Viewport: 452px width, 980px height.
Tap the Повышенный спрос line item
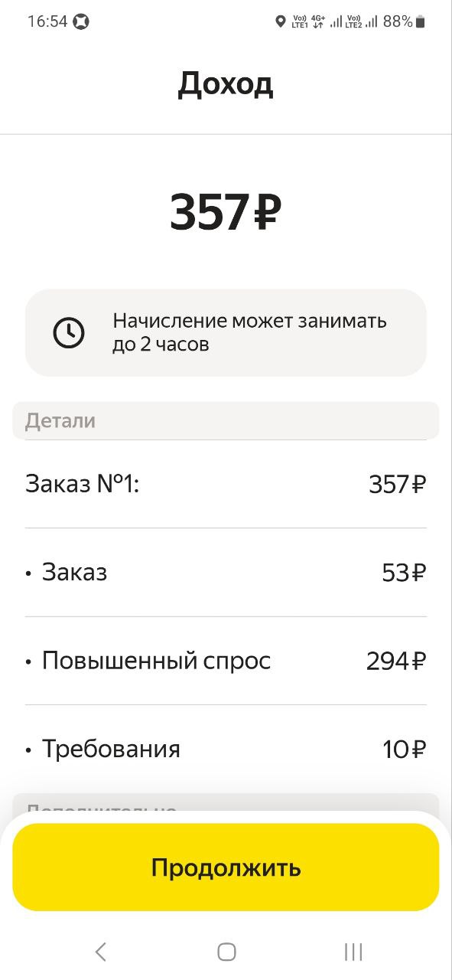pos(226,661)
